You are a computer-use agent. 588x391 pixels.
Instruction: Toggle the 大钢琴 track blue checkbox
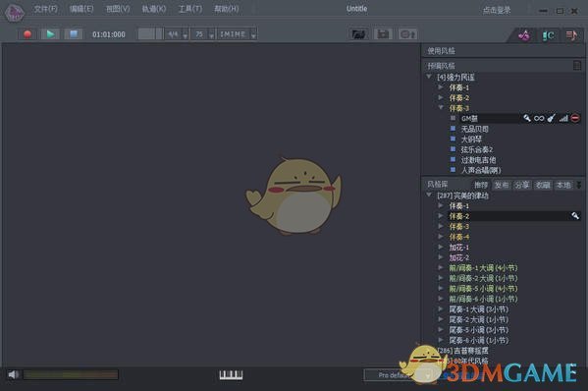(x=453, y=139)
